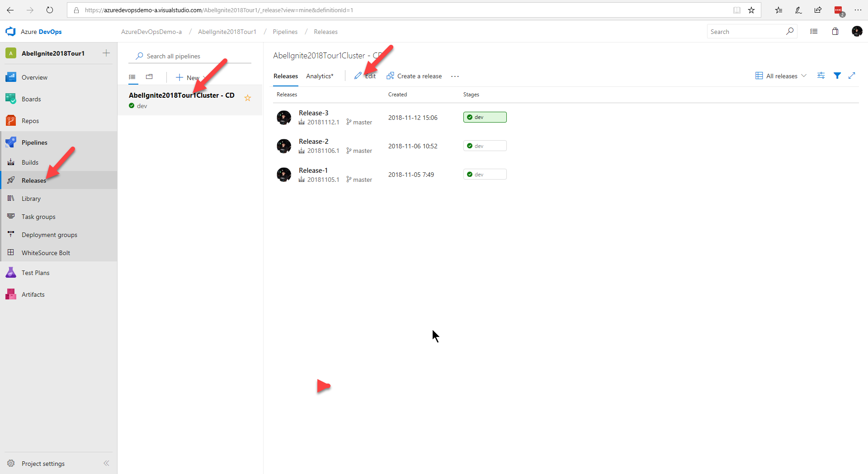The width and height of the screenshot is (868, 474).
Task: Click Releases breadcrumb link
Action: [x=326, y=32]
